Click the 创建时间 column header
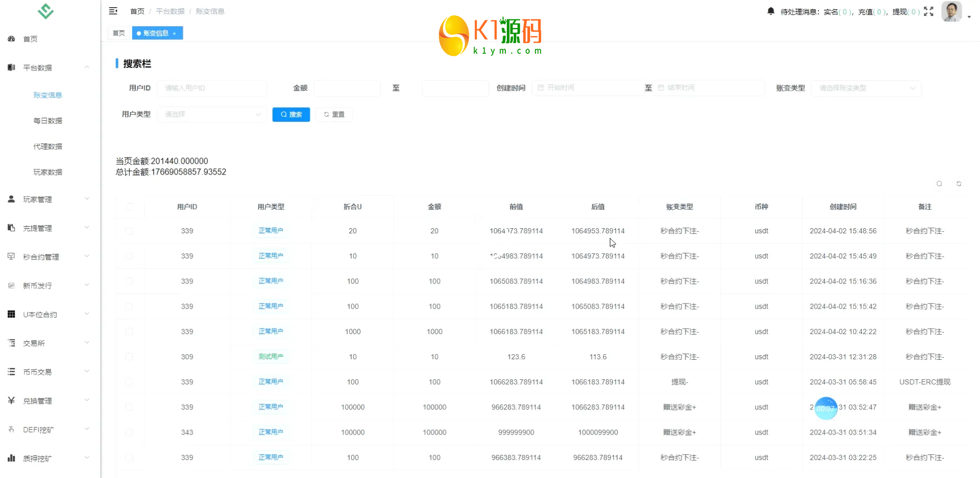This screenshot has height=478, width=980. [843, 207]
